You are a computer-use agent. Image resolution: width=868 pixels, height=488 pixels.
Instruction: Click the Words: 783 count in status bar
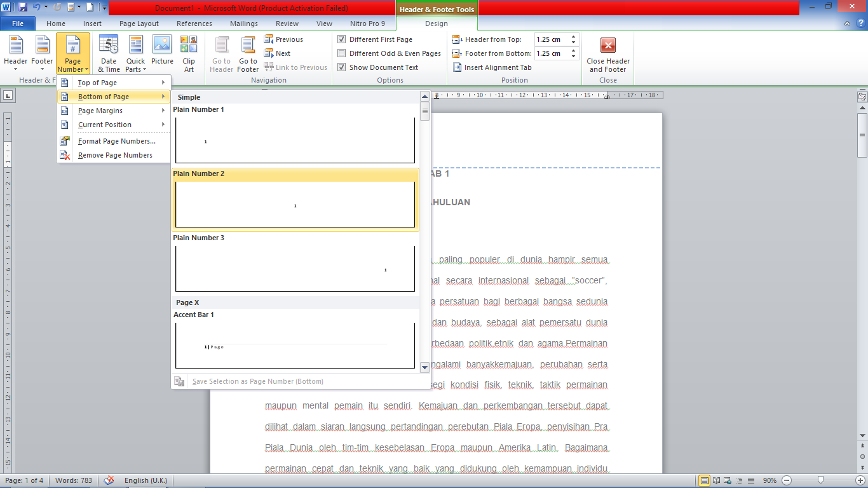click(x=74, y=480)
